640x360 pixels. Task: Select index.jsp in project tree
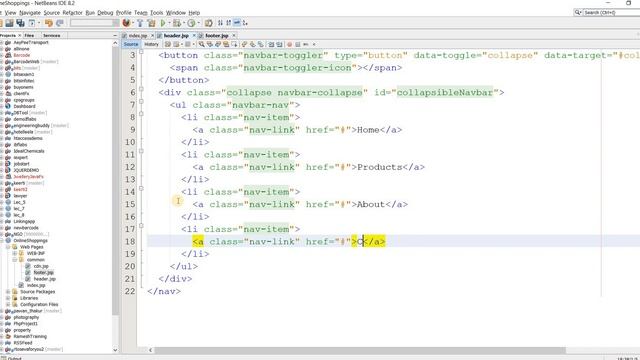[36, 285]
